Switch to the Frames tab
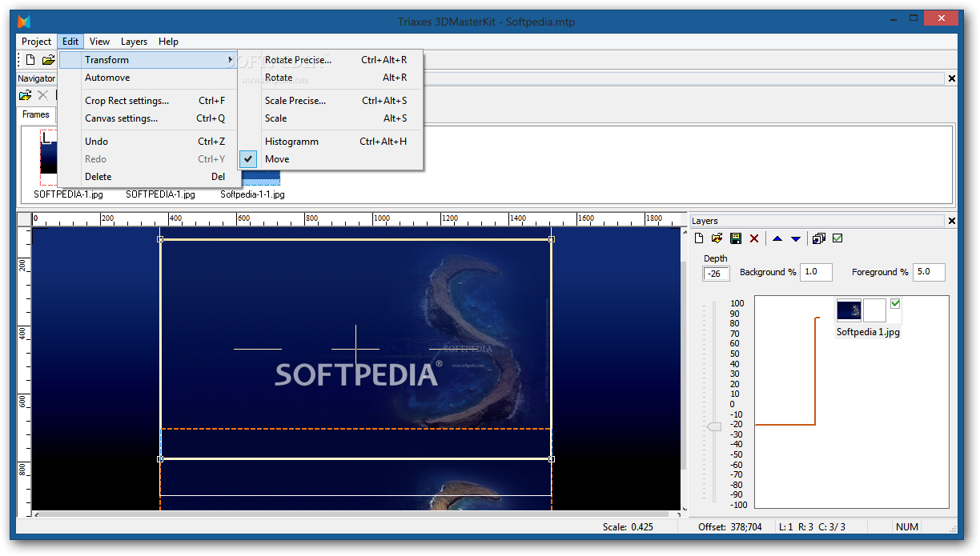Image resolution: width=980 pixels, height=556 pixels. coord(36,114)
